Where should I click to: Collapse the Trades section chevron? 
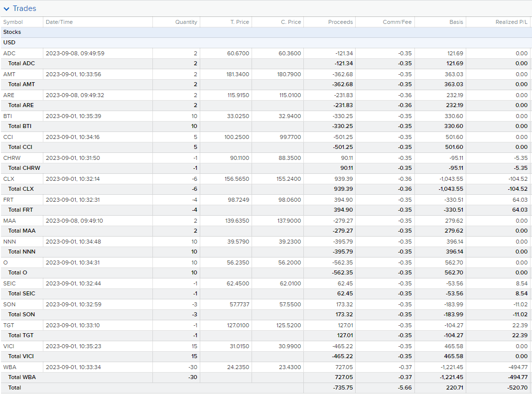click(6, 9)
